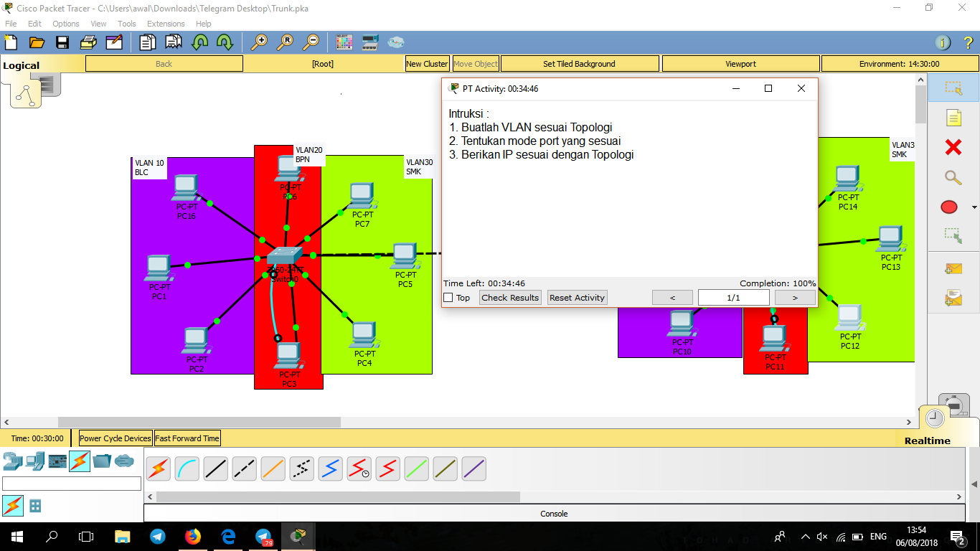This screenshot has width=980, height=551.
Task: Select the Serial DCE cable with clock
Action: coord(359,468)
